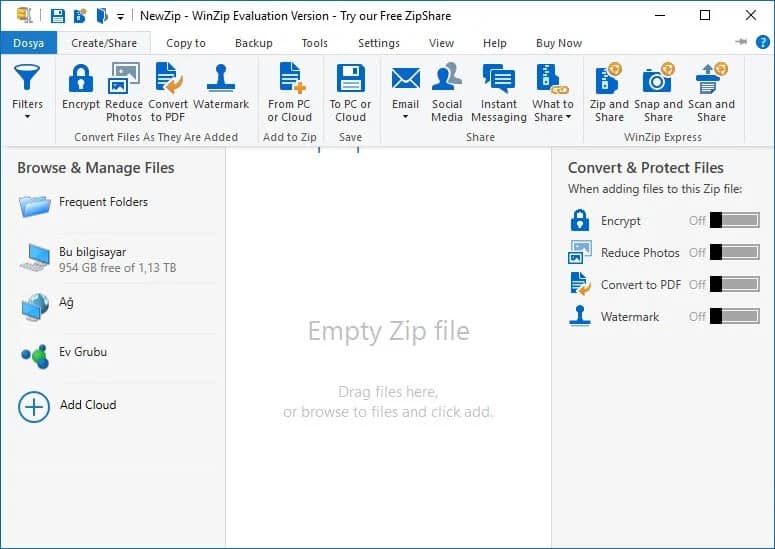
Task: Launch Snap and Share camera icon
Action: click(x=658, y=80)
